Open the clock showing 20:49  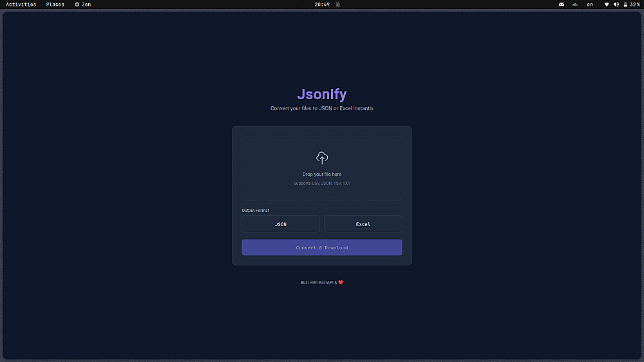point(322,5)
